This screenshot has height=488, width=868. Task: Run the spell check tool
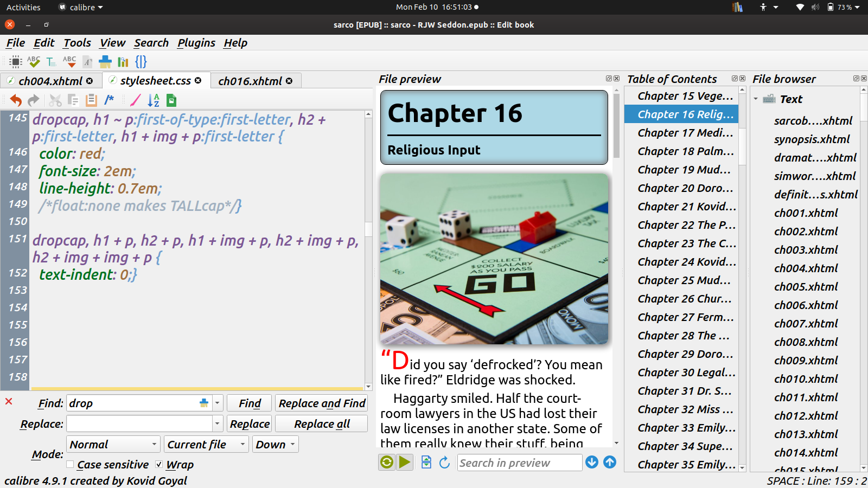tap(34, 61)
